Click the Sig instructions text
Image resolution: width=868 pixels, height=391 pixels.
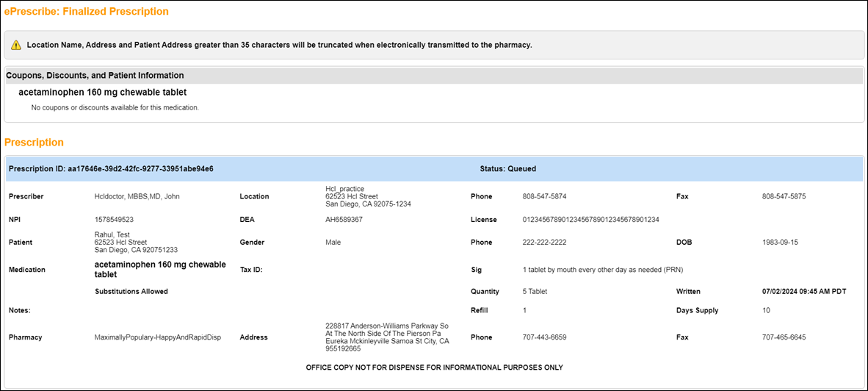[x=603, y=270]
